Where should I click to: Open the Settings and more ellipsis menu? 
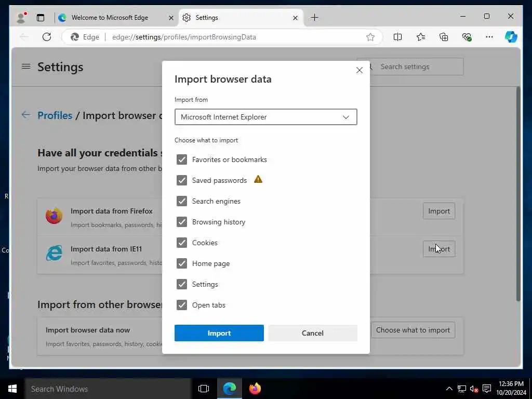click(489, 37)
